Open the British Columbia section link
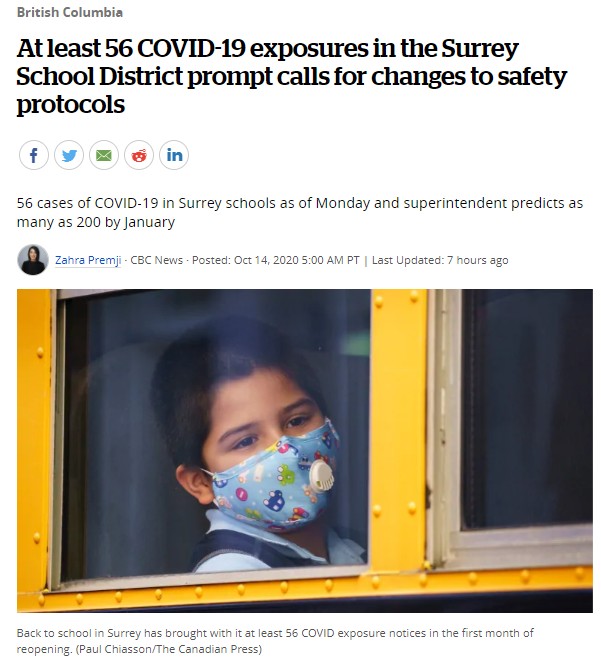601x667 pixels. click(70, 12)
